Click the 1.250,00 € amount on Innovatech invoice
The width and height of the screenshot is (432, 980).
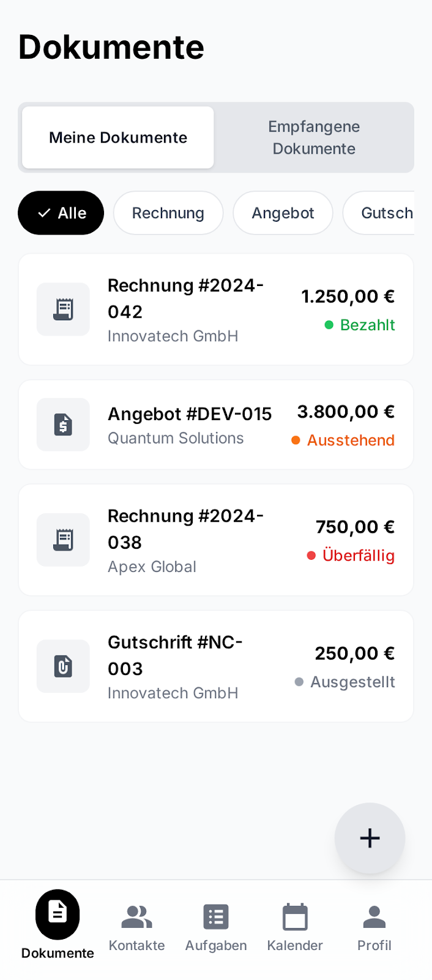point(348,296)
